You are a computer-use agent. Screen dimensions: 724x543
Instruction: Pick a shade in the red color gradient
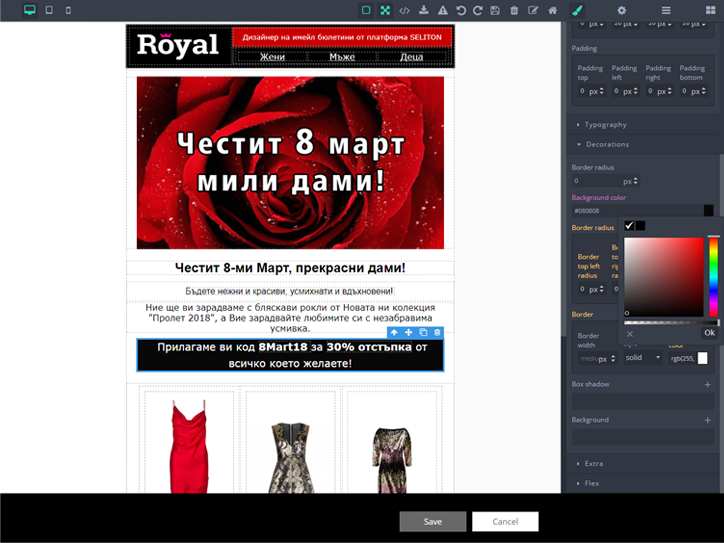tap(664, 277)
